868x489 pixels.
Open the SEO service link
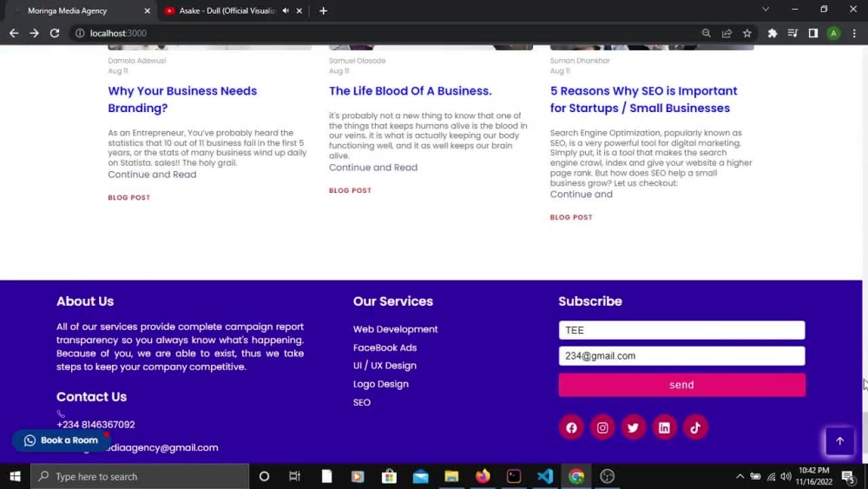pos(362,403)
